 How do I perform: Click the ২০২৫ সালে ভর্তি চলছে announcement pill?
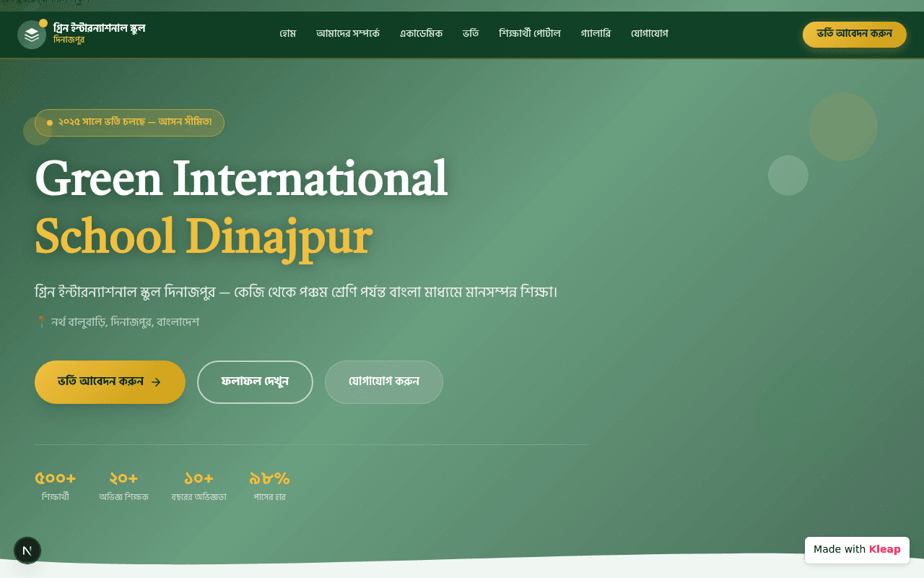pos(129,123)
